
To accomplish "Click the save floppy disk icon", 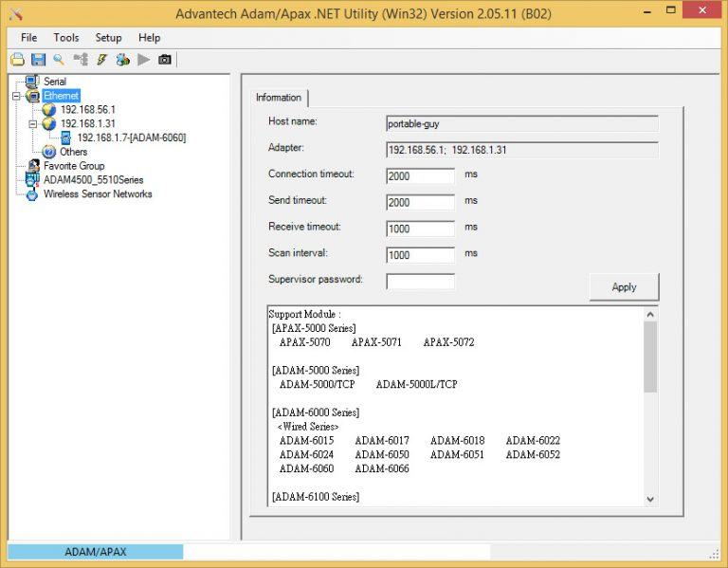I will 38,60.
